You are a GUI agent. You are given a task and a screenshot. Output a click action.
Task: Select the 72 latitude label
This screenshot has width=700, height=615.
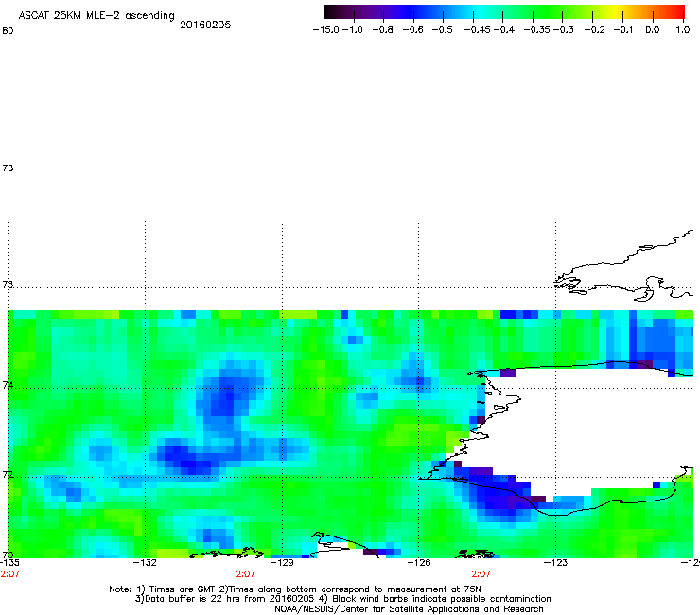tap(8, 474)
